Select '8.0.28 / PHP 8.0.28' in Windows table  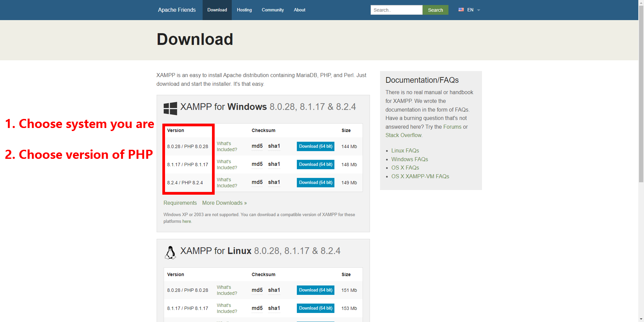[187, 146]
